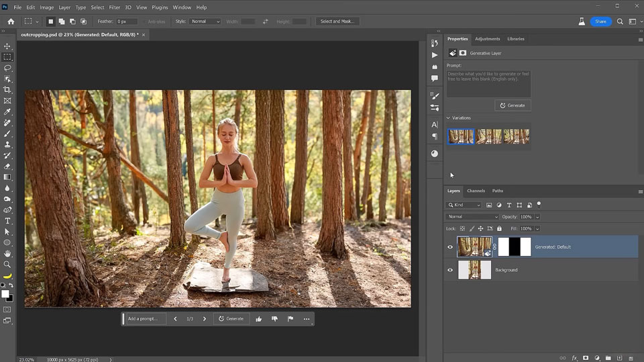This screenshot has width=644, height=362.
Task: Open the Fill slider dropdown
Action: point(537,229)
